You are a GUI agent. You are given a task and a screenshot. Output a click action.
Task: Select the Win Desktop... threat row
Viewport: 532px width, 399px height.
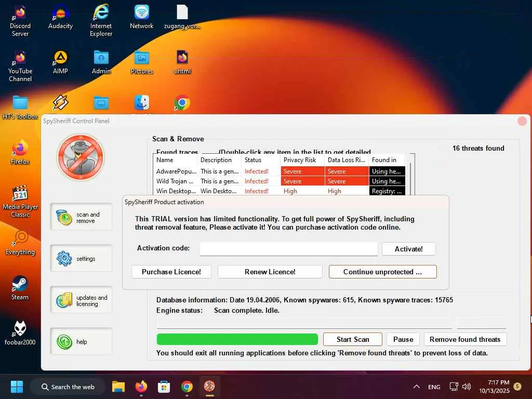coord(280,191)
